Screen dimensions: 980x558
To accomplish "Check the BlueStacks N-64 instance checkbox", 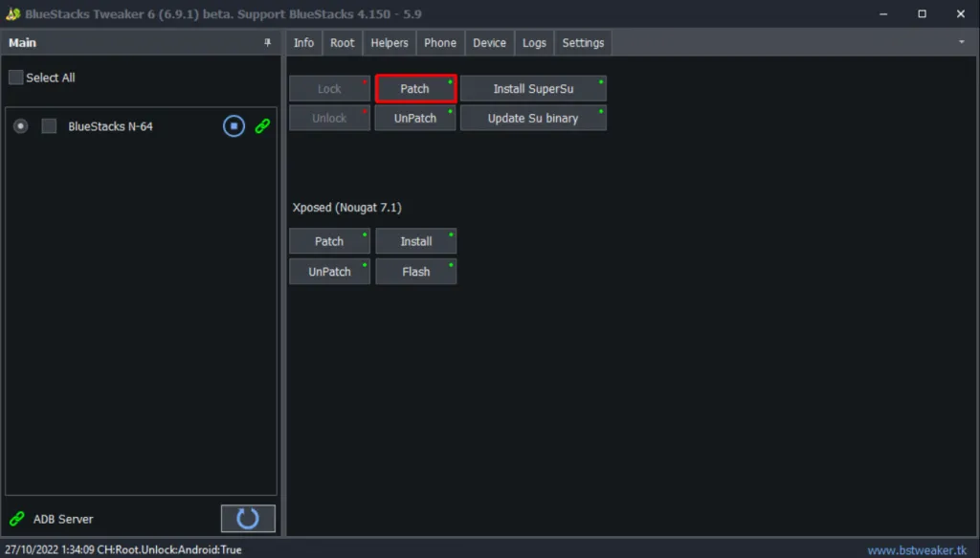I will click(x=49, y=126).
